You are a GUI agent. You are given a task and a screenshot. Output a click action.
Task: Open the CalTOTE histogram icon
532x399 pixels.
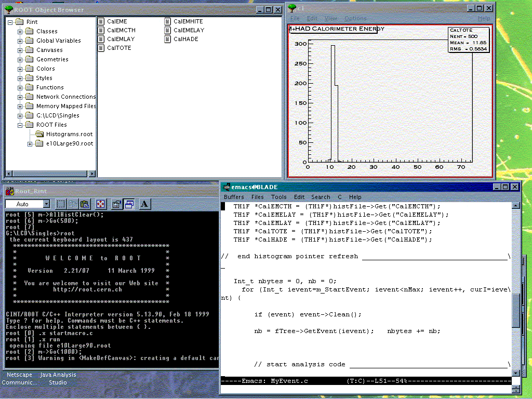tap(102, 48)
